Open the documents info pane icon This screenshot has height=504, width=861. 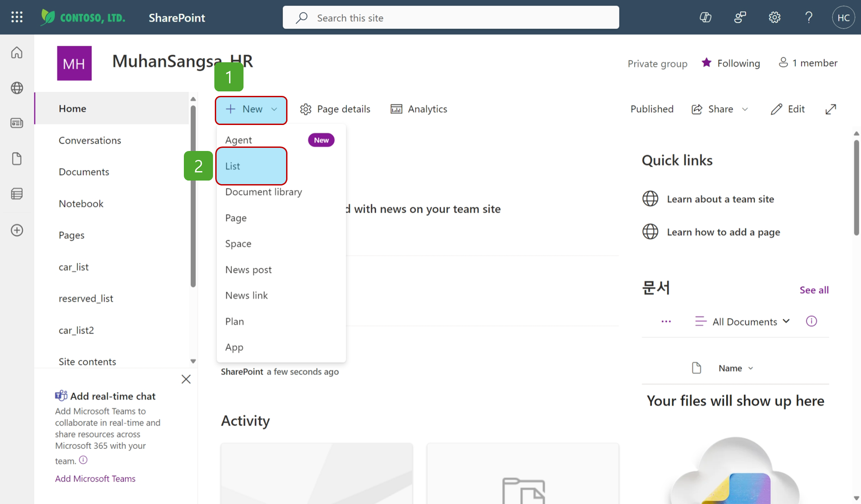[x=811, y=321]
